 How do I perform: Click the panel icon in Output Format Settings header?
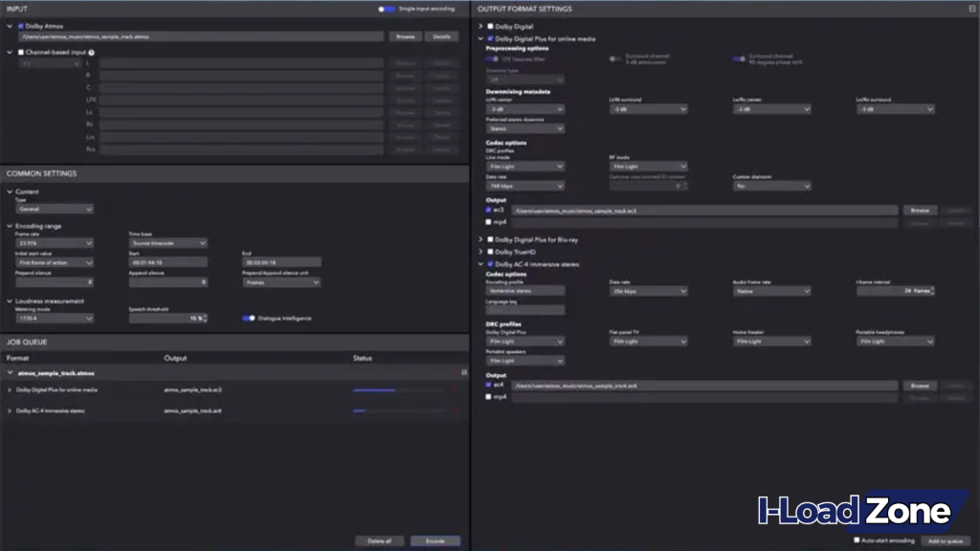tap(971, 9)
